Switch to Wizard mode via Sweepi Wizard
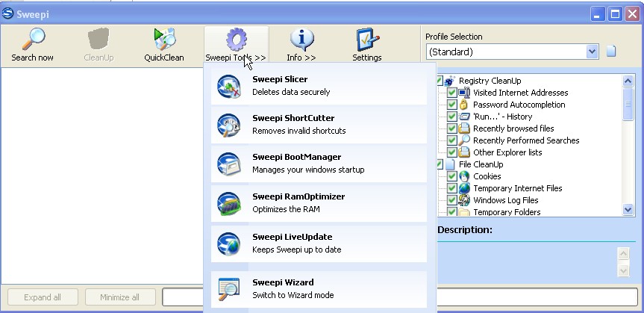This screenshot has height=313, width=644. (319, 289)
